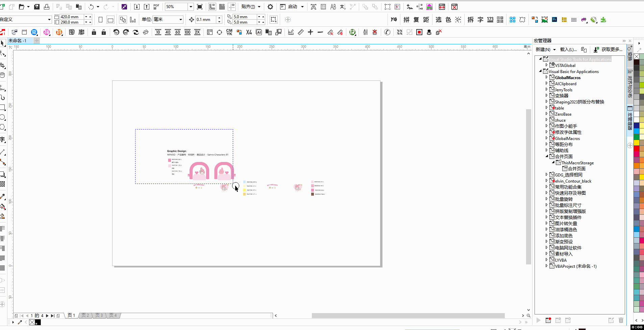Toggle the show guidelines button
Screen dimensions: 644x330
(x=232, y=7)
